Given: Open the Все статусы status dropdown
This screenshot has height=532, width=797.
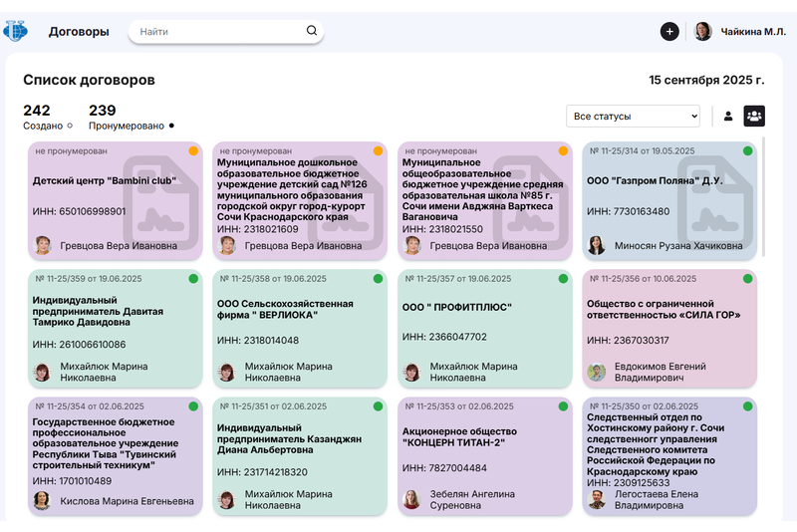Looking at the screenshot, I should point(633,116).
